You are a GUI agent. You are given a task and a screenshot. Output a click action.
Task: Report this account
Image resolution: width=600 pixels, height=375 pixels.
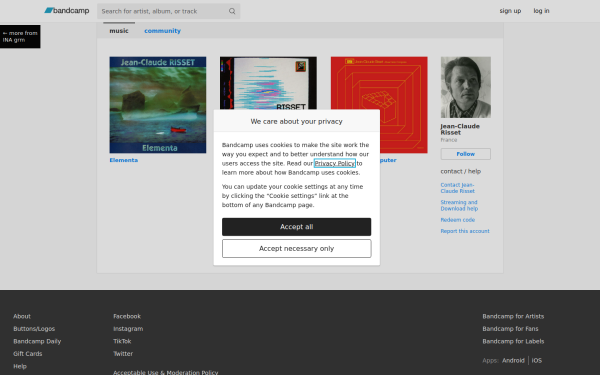click(465, 231)
